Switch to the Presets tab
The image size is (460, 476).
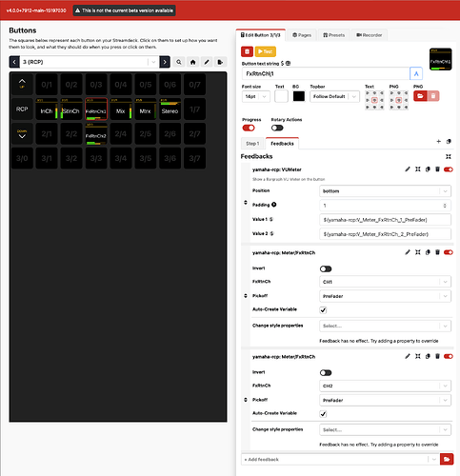point(334,35)
